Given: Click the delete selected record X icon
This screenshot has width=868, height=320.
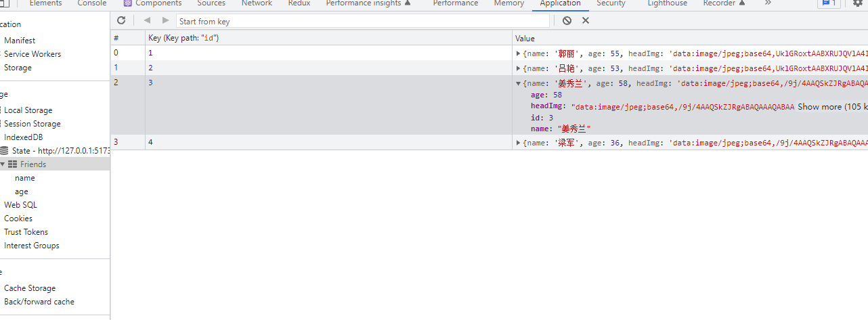Looking at the screenshot, I should coord(586,20).
